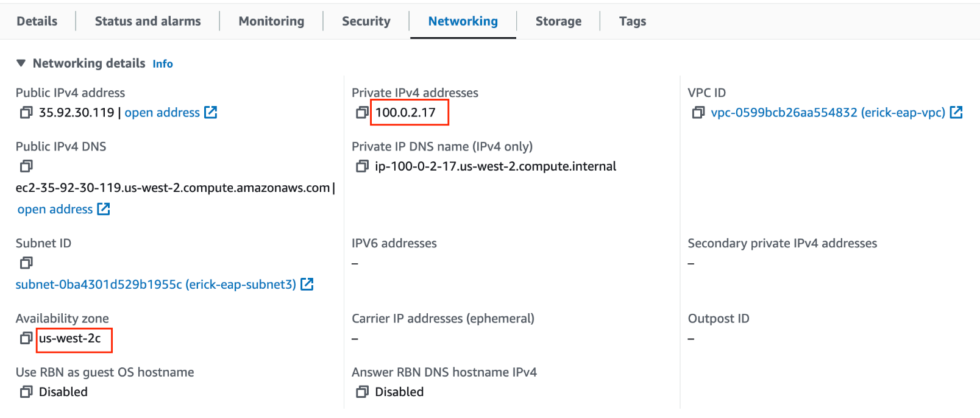
Task: Collapse the Networking details section
Action: pyautogui.click(x=20, y=63)
